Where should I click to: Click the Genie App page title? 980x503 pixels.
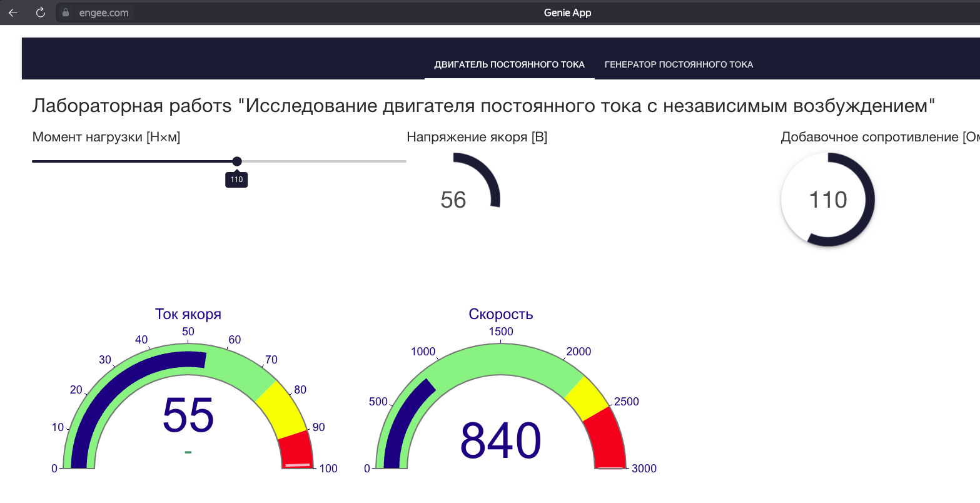567,13
